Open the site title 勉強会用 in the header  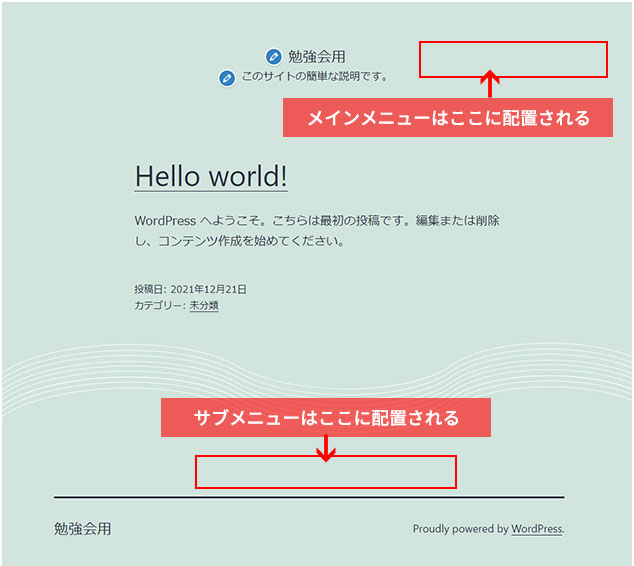[x=317, y=57]
